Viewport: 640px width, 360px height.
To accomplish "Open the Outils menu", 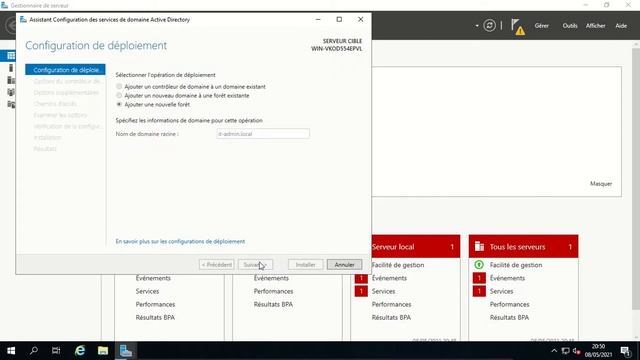I will point(570,26).
